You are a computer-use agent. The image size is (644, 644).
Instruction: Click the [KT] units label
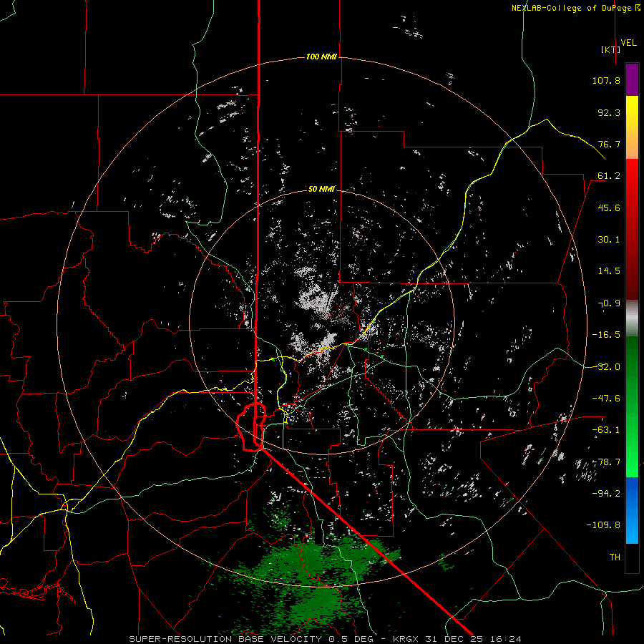point(611,49)
